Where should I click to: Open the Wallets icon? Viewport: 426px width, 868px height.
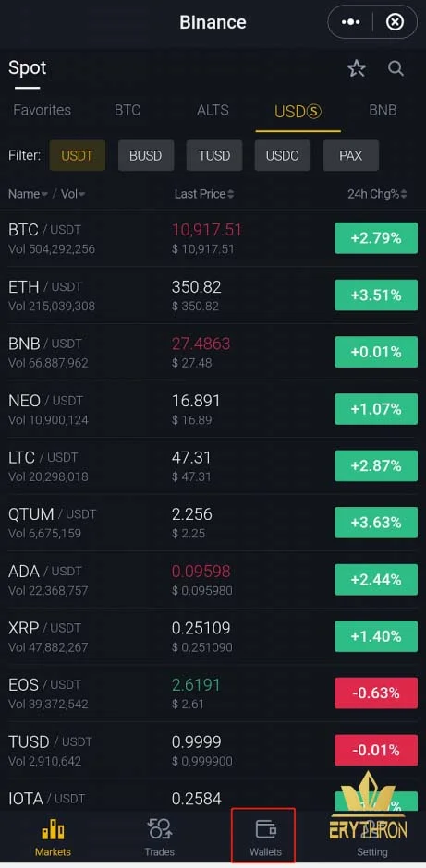pyautogui.click(x=265, y=830)
